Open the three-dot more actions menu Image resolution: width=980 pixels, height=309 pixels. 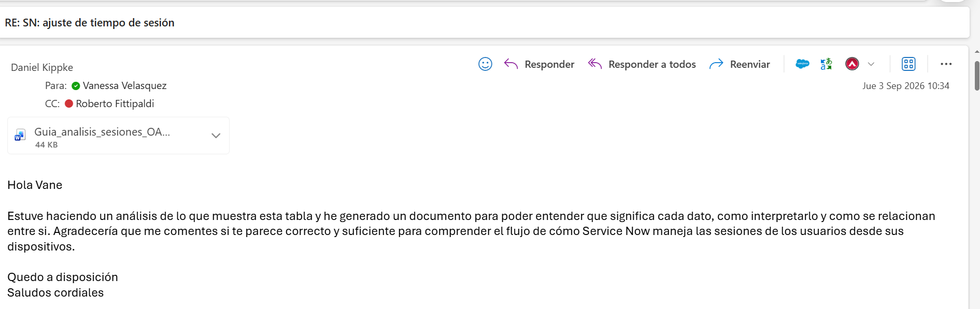946,64
